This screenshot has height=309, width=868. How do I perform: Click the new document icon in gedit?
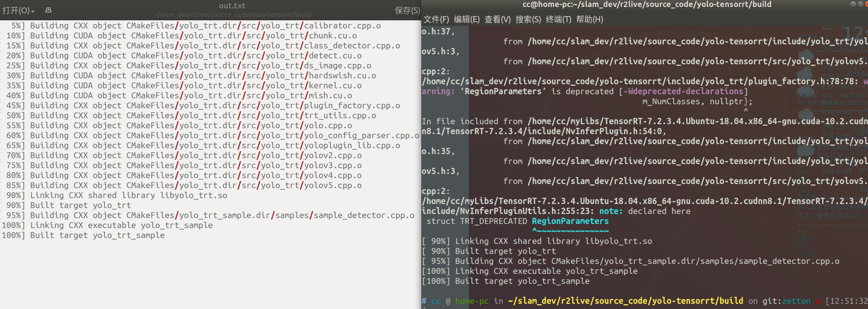(x=48, y=10)
